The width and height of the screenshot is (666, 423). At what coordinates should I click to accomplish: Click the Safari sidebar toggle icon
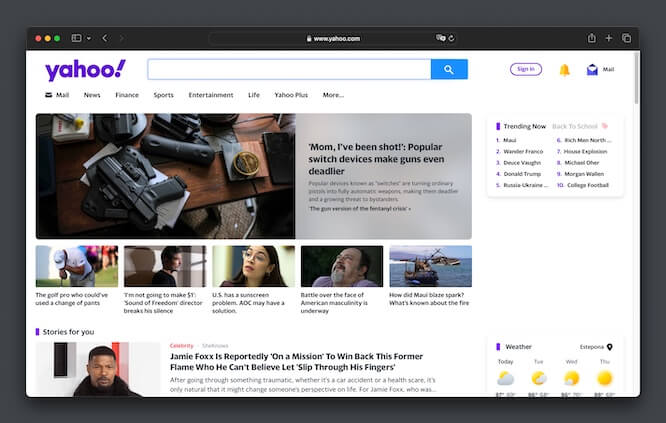point(76,38)
